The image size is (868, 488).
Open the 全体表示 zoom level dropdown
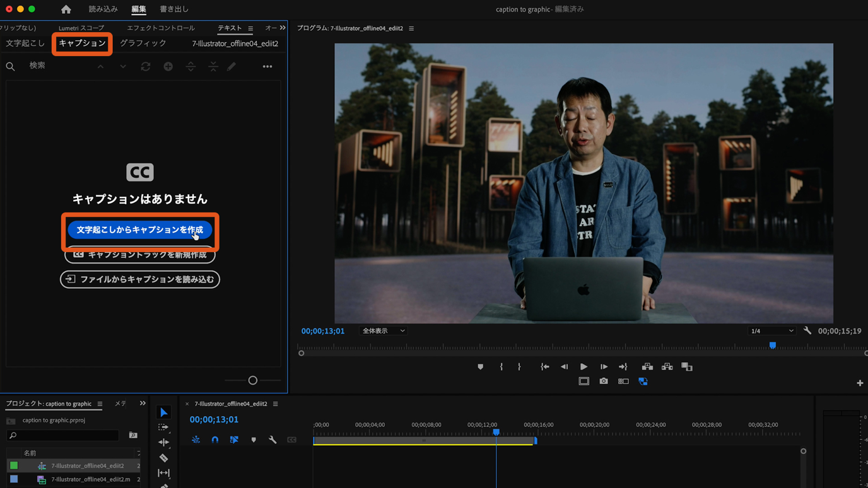(384, 331)
